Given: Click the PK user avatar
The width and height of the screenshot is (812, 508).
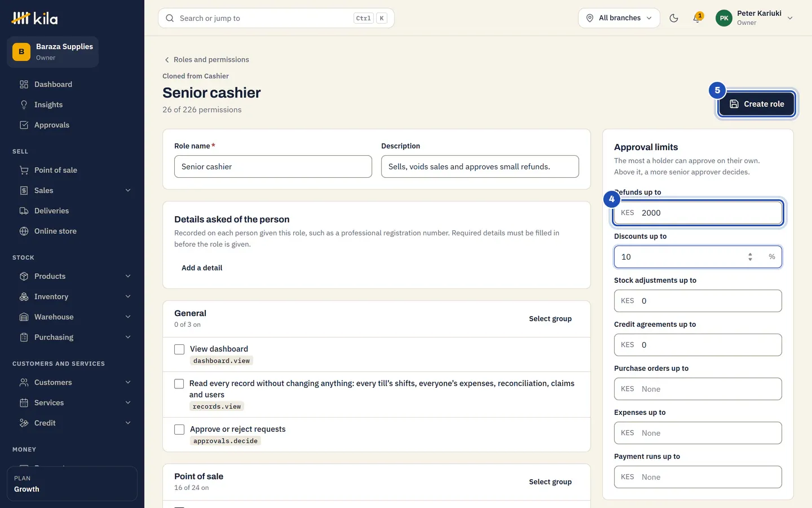Looking at the screenshot, I should click(724, 18).
